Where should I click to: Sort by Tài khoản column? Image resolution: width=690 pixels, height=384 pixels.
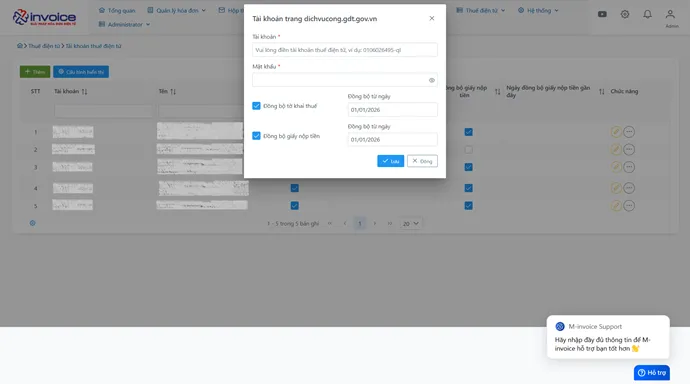tap(84, 91)
